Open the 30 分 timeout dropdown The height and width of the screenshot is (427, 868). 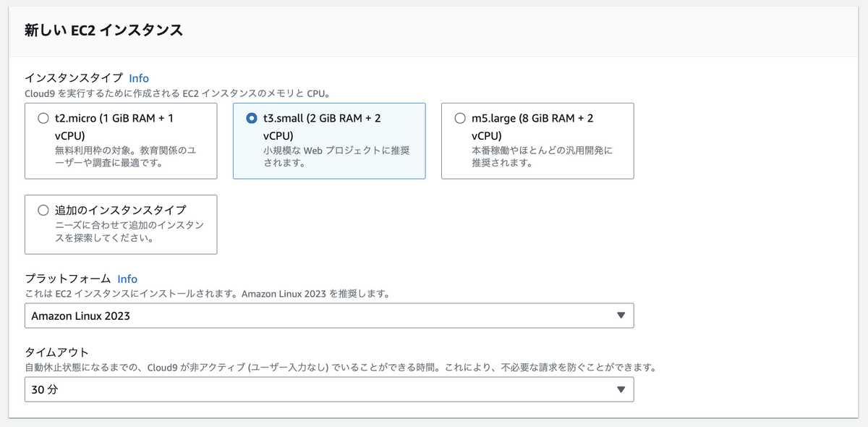click(329, 389)
